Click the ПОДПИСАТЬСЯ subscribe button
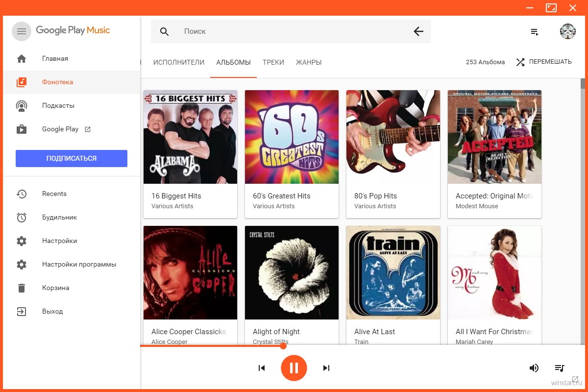588x392 pixels. point(72,158)
